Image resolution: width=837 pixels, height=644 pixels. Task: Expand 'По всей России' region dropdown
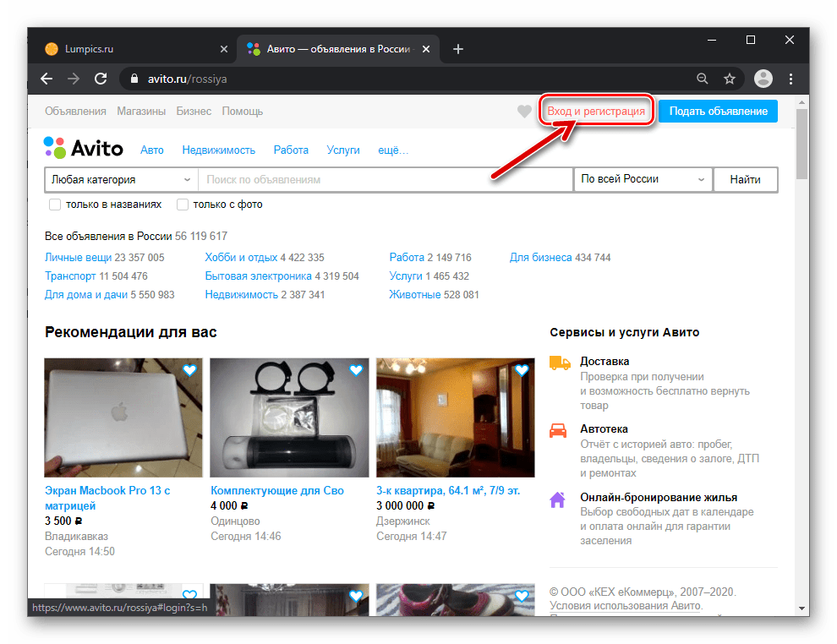pyautogui.click(x=643, y=179)
